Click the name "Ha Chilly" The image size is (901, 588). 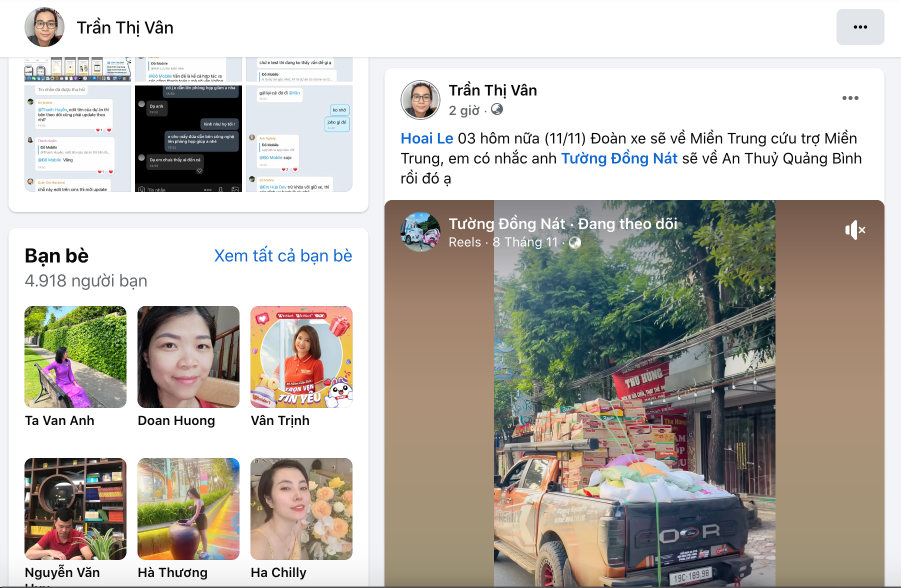click(278, 572)
